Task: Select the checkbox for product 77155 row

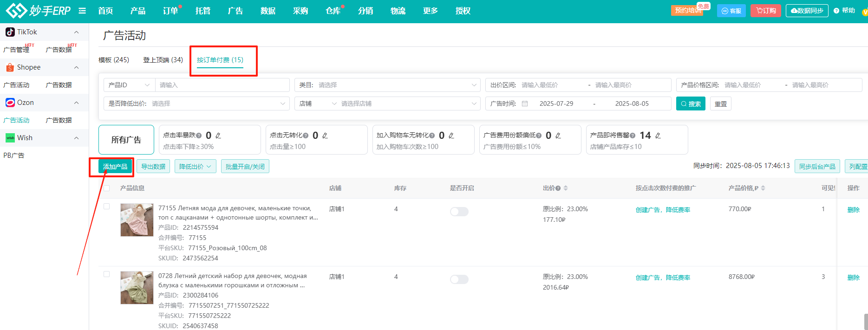Action: 107,207
